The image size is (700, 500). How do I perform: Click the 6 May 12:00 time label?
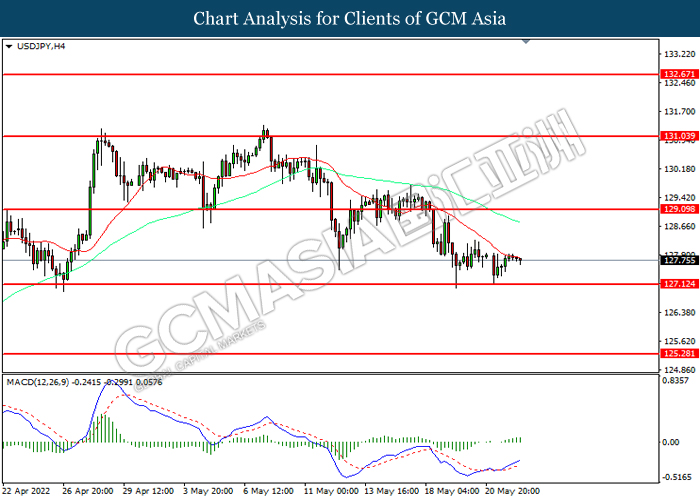click(x=269, y=491)
